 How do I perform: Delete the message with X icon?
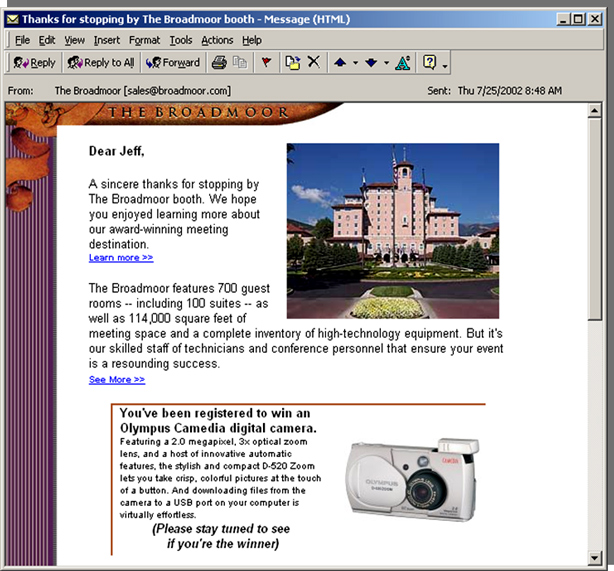pos(314,62)
